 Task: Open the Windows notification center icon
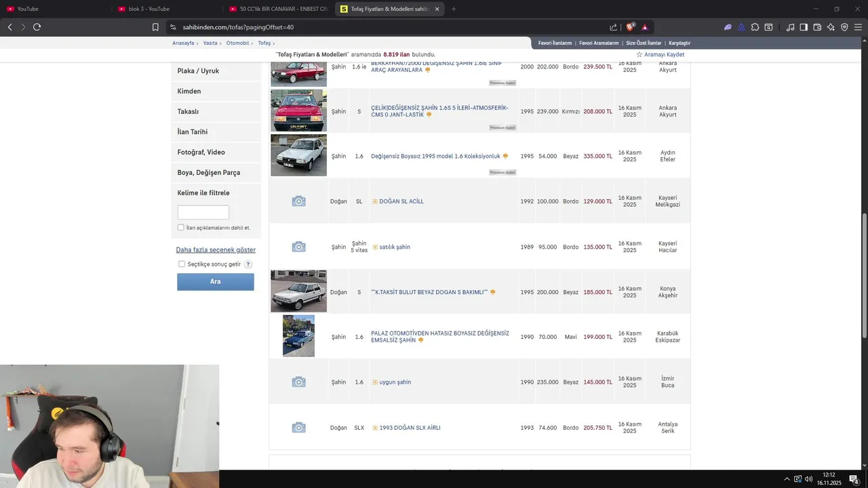[x=854, y=479]
